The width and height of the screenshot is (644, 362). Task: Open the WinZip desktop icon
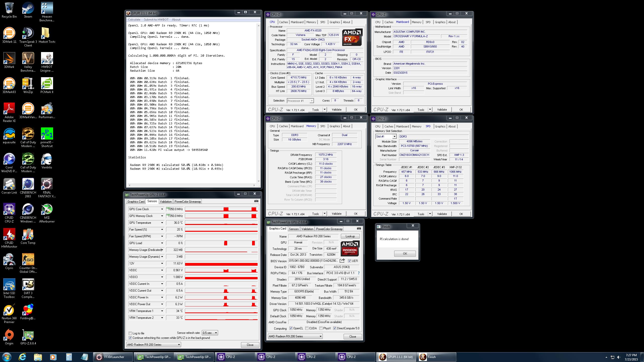tap(28, 85)
